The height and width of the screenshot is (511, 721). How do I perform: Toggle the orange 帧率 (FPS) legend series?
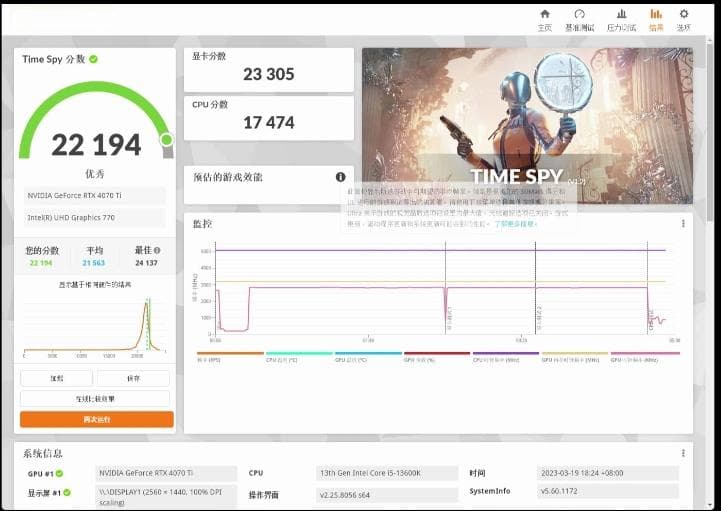(230, 357)
